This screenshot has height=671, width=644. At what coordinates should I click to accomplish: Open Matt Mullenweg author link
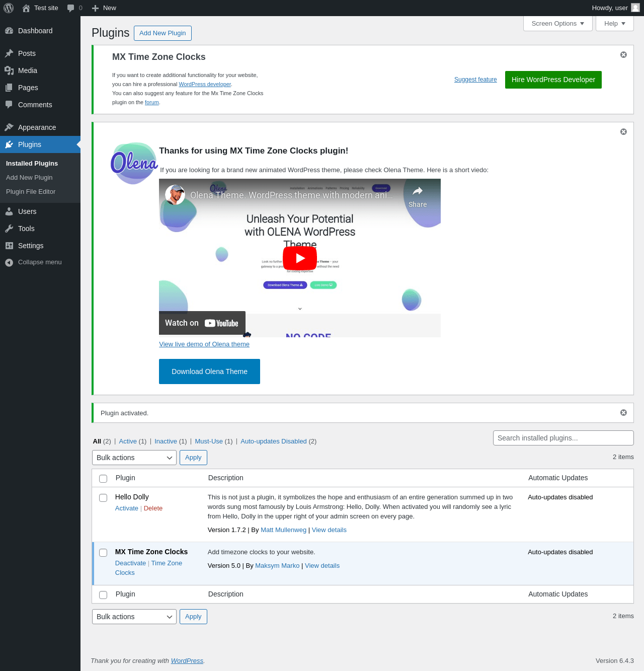(x=283, y=530)
